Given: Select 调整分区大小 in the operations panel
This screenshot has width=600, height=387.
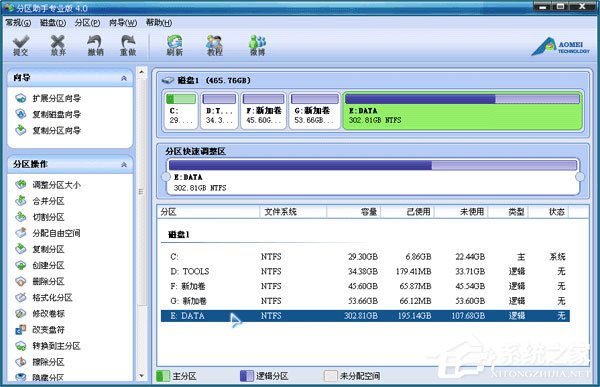Looking at the screenshot, I should [x=48, y=185].
